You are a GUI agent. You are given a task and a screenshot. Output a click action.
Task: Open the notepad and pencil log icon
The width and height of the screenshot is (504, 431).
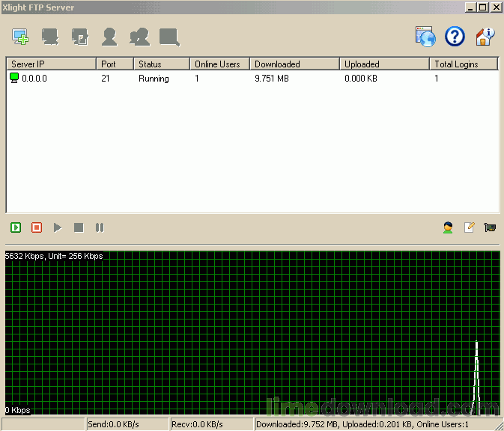(469, 227)
